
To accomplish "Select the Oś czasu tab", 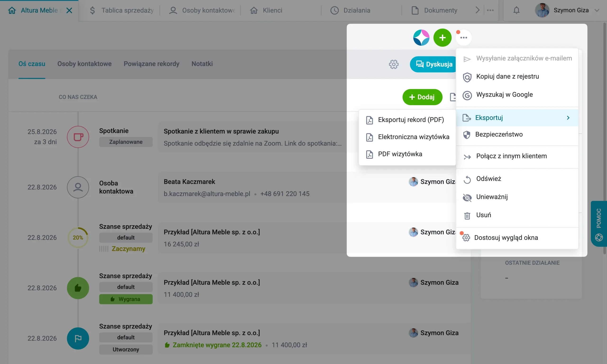I will (x=32, y=64).
